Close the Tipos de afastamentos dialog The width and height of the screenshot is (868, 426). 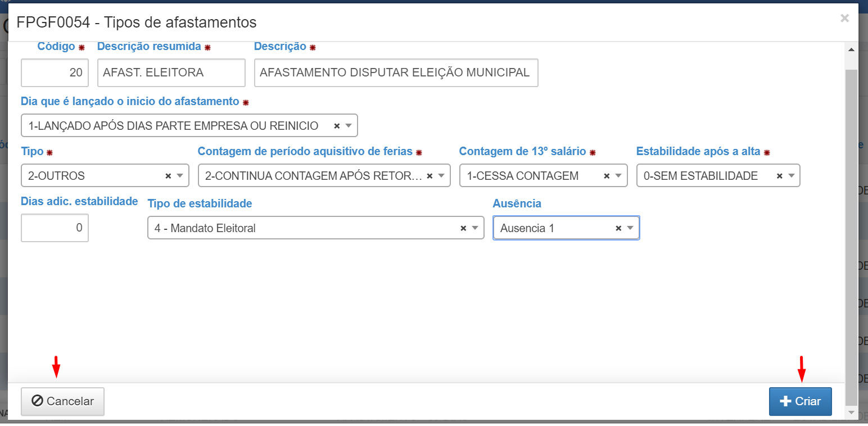tap(844, 19)
